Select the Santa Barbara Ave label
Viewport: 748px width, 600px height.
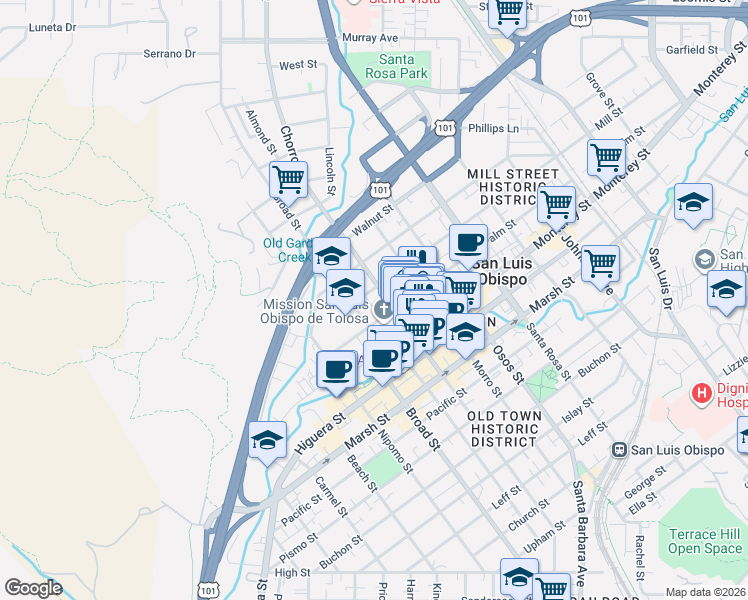pos(578,533)
